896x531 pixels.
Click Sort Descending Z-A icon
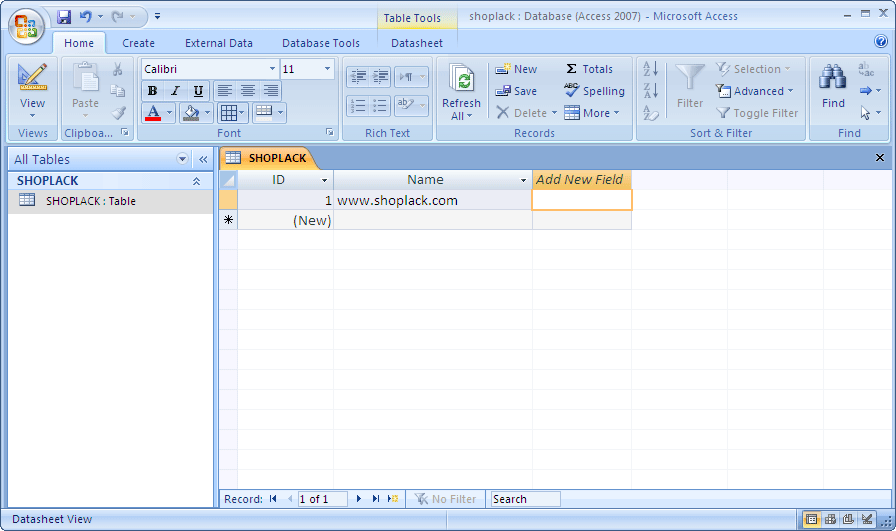click(x=650, y=91)
